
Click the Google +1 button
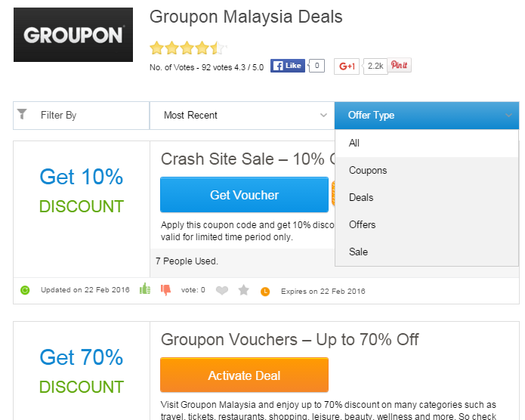[x=347, y=66]
